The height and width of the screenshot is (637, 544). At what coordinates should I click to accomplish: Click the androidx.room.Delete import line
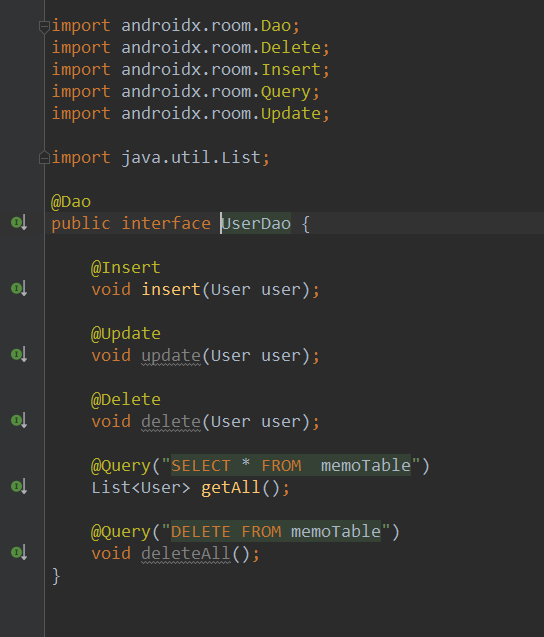click(191, 48)
